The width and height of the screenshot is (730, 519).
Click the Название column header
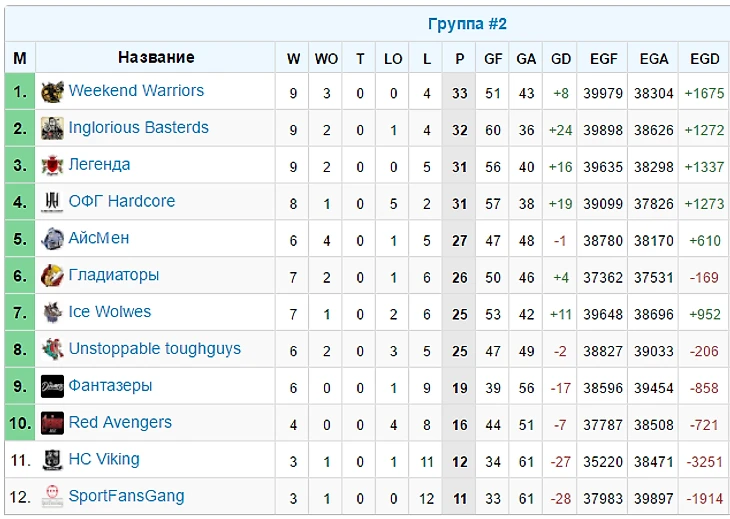[156, 58]
